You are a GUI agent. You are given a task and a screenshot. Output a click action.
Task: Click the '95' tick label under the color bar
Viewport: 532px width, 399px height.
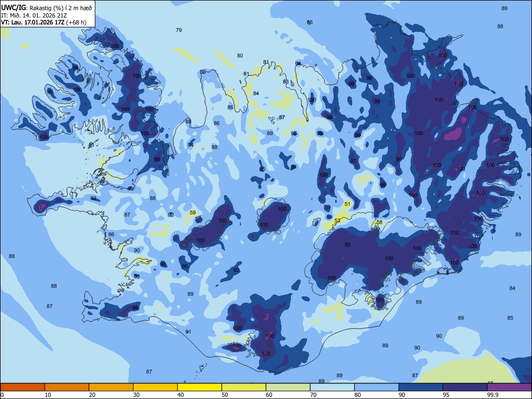(x=446, y=395)
